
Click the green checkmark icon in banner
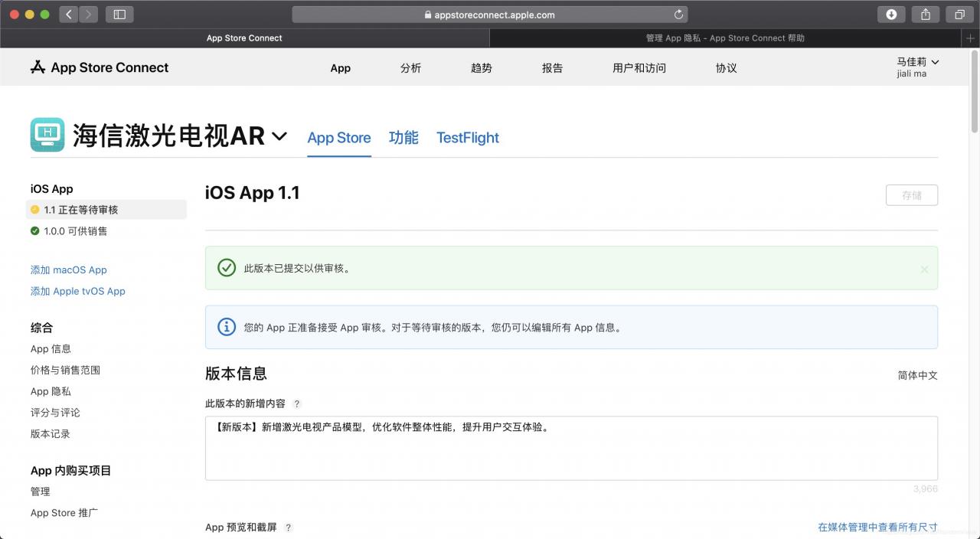pos(227,268)
